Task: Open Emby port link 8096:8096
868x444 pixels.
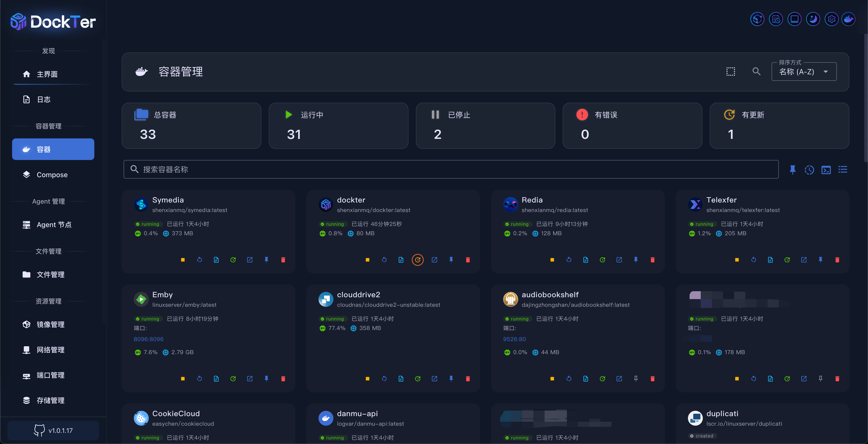Action: click(148, 339)
